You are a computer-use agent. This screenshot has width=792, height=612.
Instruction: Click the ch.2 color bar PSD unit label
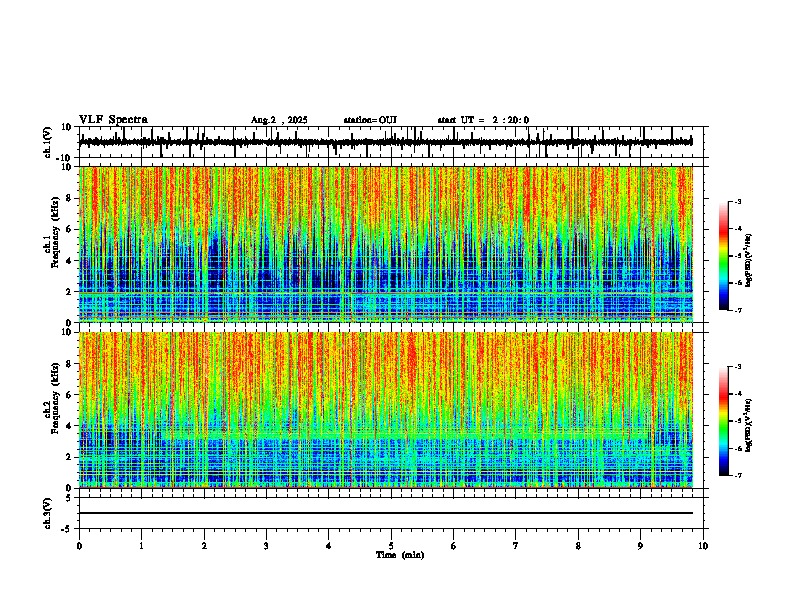tap(748, 425)
